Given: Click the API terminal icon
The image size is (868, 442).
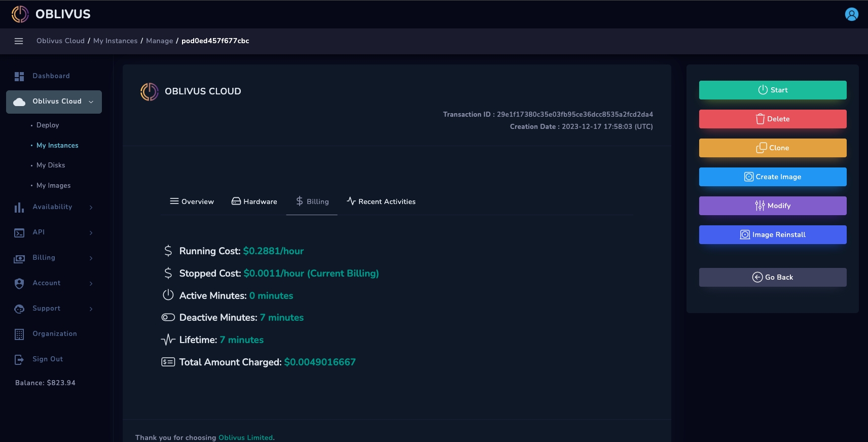Looking at the screenshot, I should point(19,233).
